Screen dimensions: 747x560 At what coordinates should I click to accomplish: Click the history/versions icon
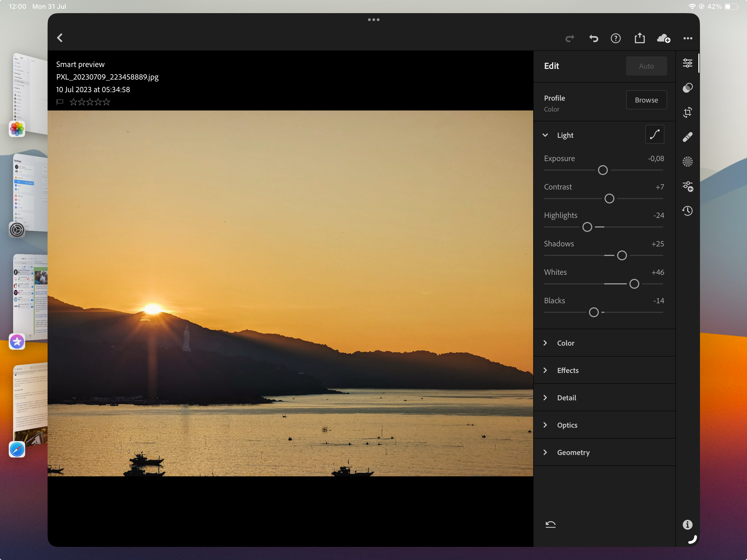687,211
